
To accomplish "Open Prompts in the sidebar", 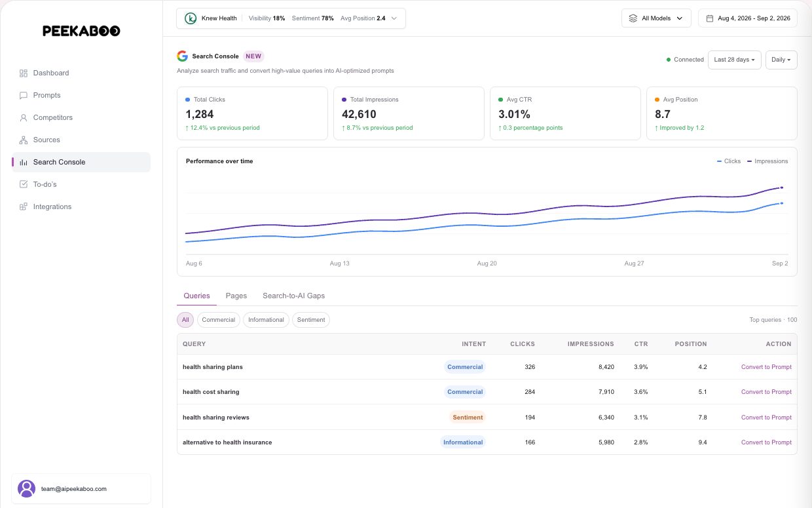I will 81,95.
